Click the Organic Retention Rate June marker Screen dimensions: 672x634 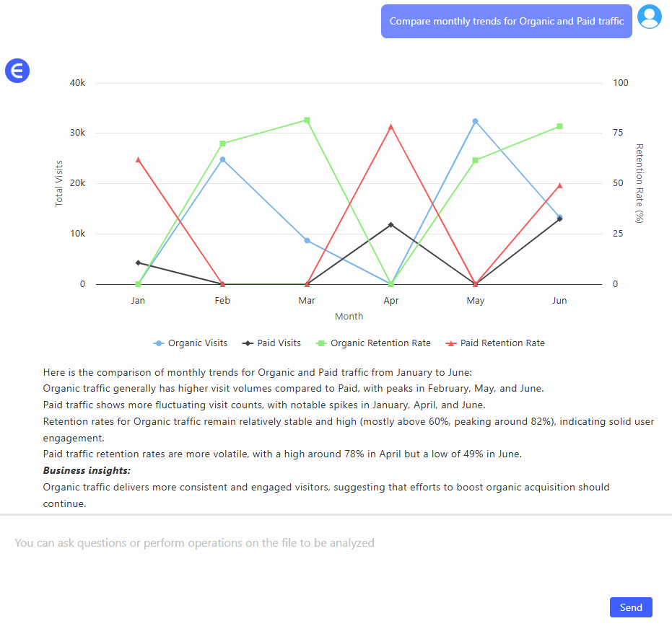coord(559,126)
